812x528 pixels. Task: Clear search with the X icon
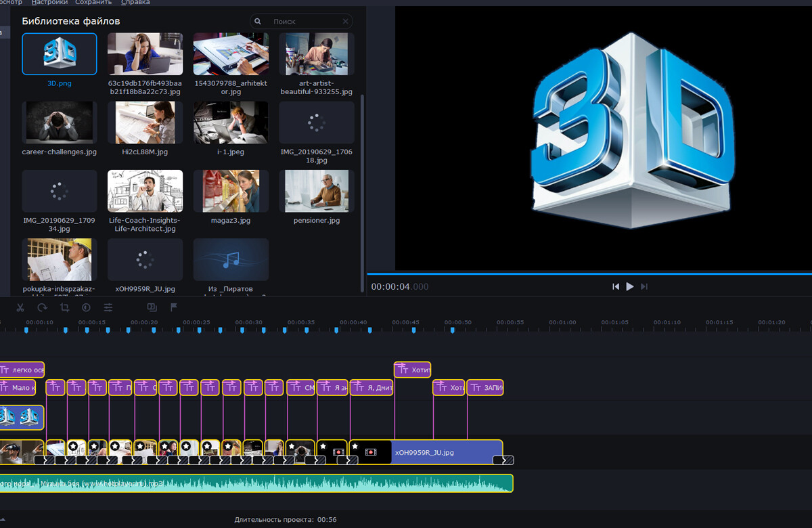(345, 22)
